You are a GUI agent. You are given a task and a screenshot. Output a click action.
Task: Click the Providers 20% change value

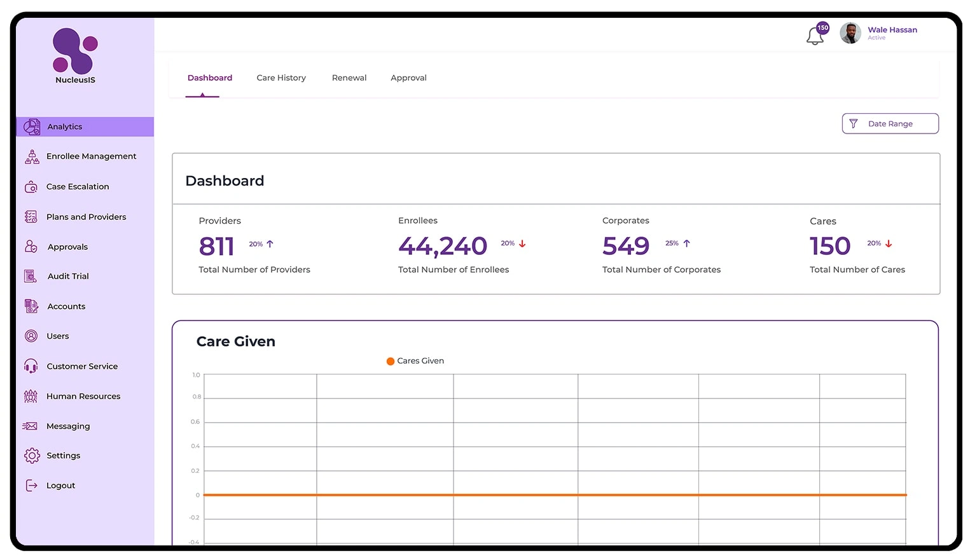[256, 244]
